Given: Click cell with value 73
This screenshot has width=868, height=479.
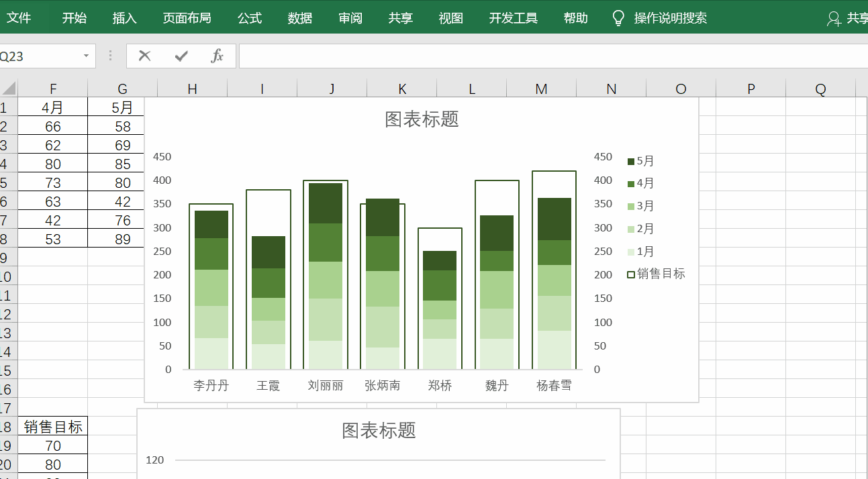Looking at the screenshot, I should 53,182.
